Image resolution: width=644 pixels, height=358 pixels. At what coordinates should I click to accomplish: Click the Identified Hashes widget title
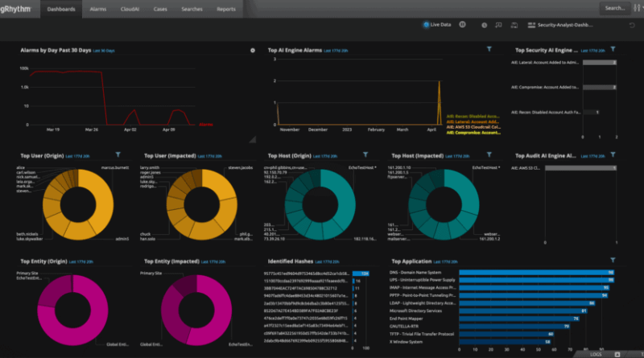[291, 261]
